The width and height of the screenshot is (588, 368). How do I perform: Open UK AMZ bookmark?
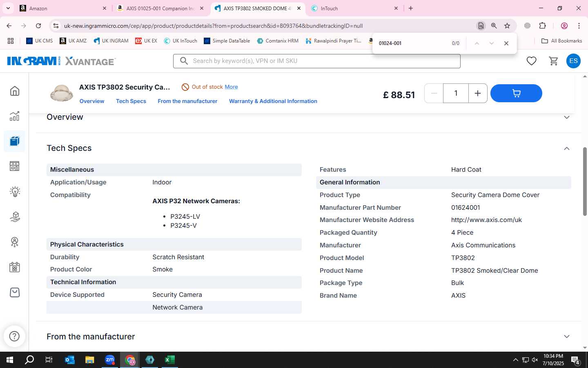73,41
